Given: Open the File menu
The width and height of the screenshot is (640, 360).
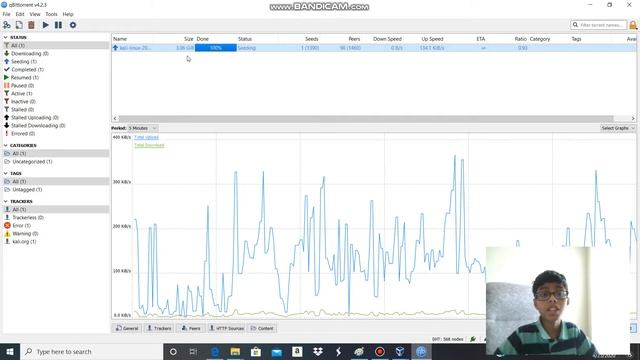Looking at the screenshot, I should point(7,14).
